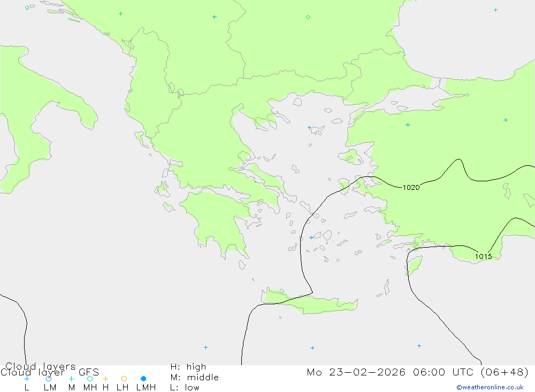Click the filled blue LMH legend dot
This screenshot has height=392, width=535.
(143, 379)
